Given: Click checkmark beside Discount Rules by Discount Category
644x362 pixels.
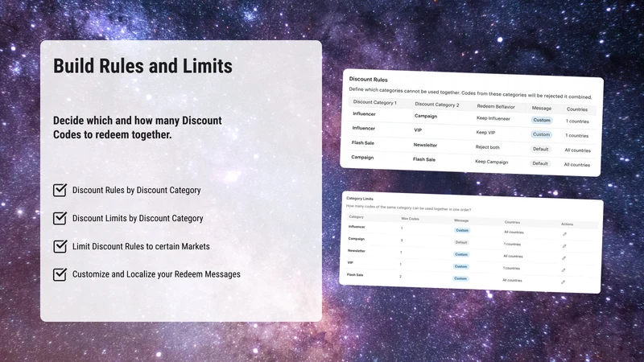Looking at the screenshot, I should 60,190.
